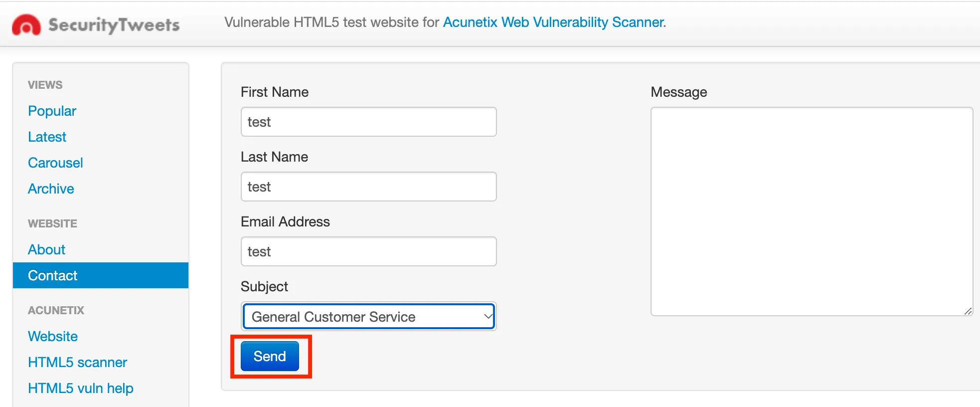Open the Carousel view
This screenshot has width=980, height=407.
pos(55,163)
